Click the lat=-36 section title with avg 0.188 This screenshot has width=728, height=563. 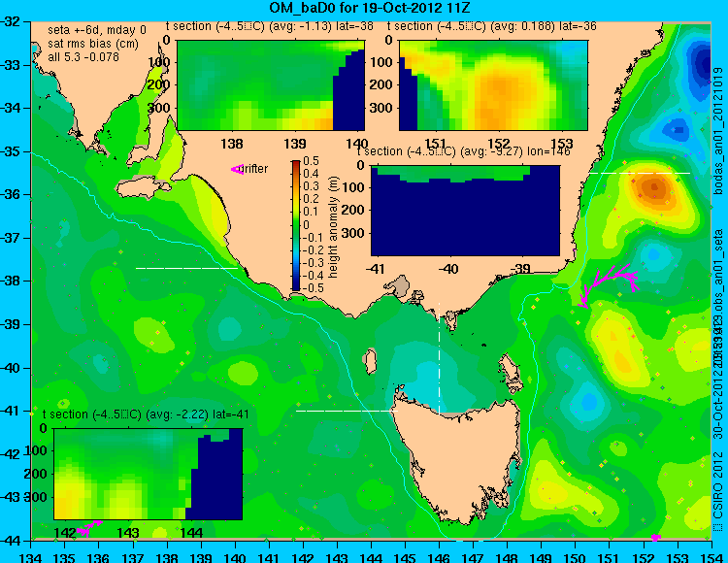tap(492, 26)
